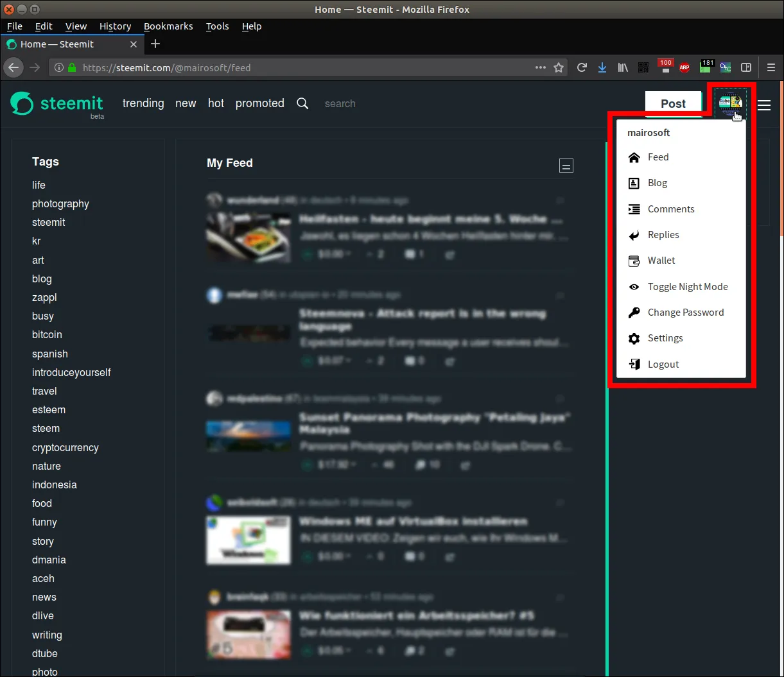The image size is (784, 677).
Task: Click extension icon with 181 badge
Action: [706, 66]
